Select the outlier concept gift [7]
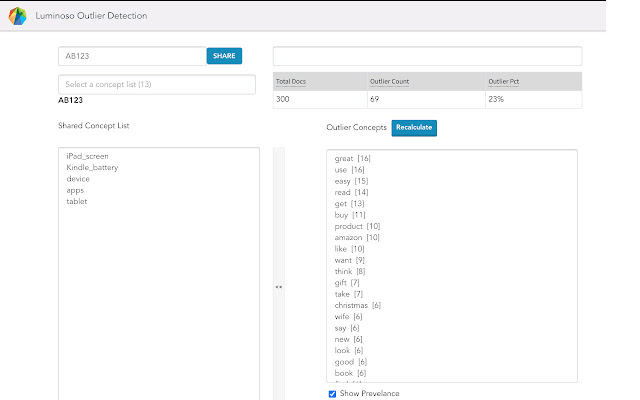This screenshot has width=640, height=400. (x=347, y=282)
